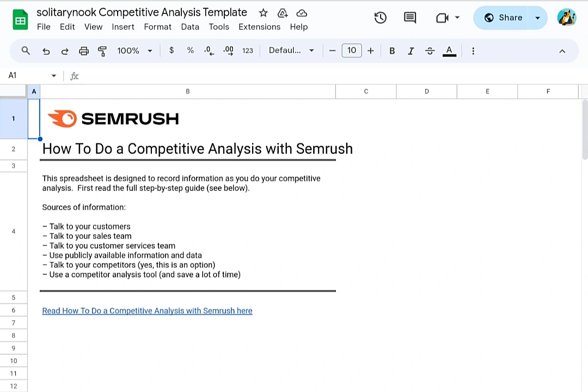Open the Google account avatar
The image size is (588, 392).
pos(566,17)
